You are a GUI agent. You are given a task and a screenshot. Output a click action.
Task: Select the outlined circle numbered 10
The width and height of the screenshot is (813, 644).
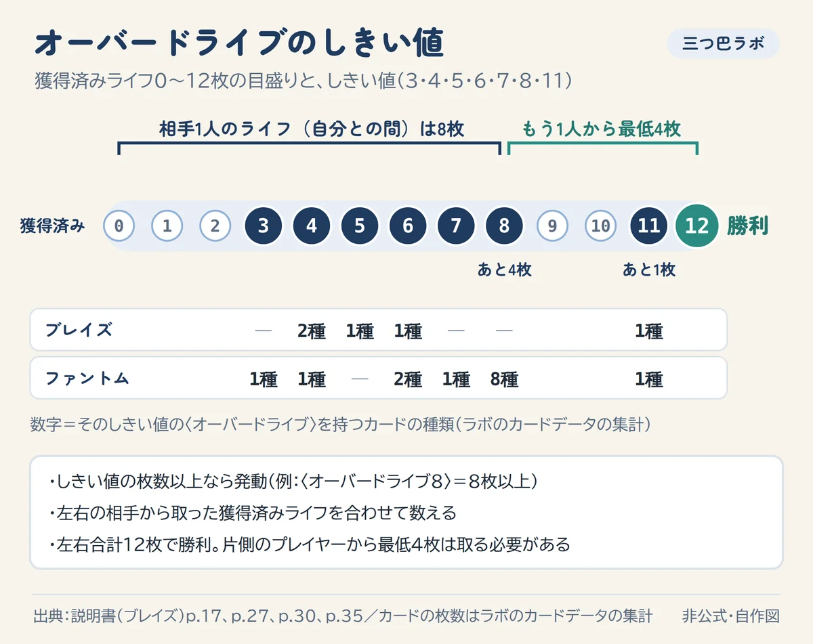point(600,226)
